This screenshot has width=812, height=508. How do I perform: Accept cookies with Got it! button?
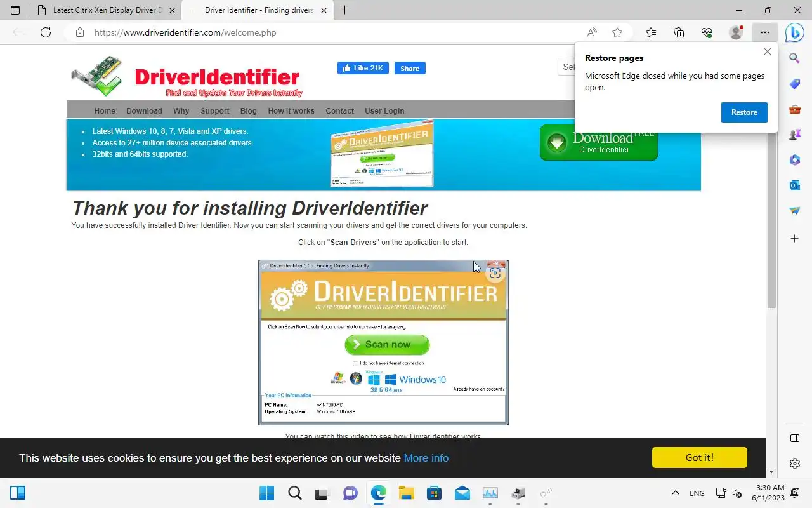click(x=700, y=457)
